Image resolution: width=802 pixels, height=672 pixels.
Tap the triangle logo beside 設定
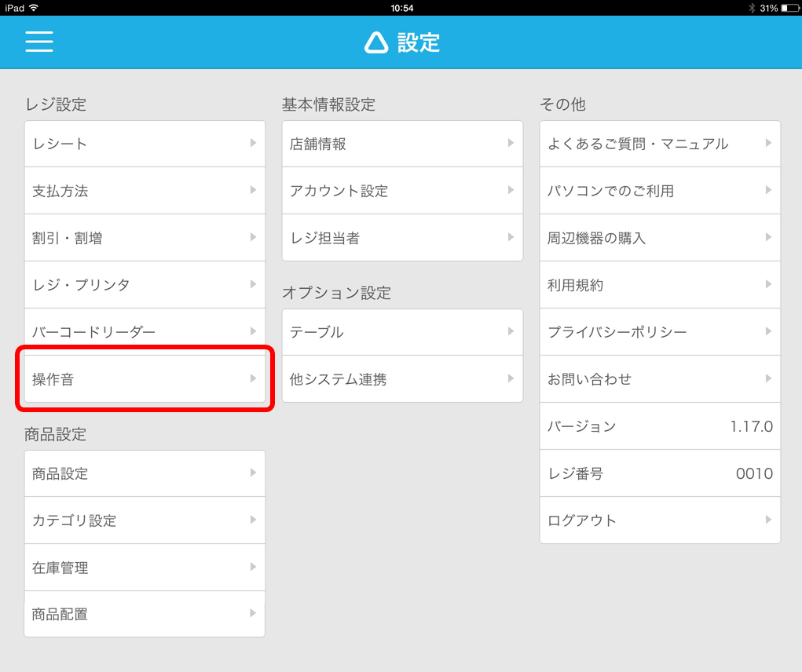click(376, 42)
